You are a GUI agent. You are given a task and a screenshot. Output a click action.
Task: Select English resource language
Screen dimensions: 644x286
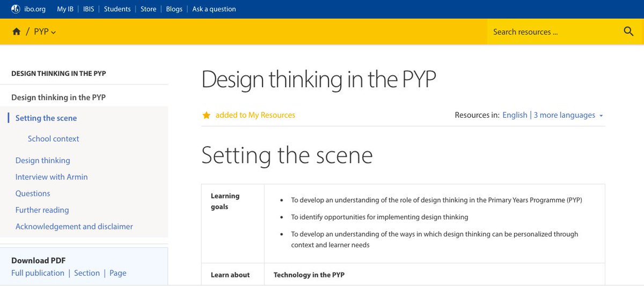tap(515, 115)
